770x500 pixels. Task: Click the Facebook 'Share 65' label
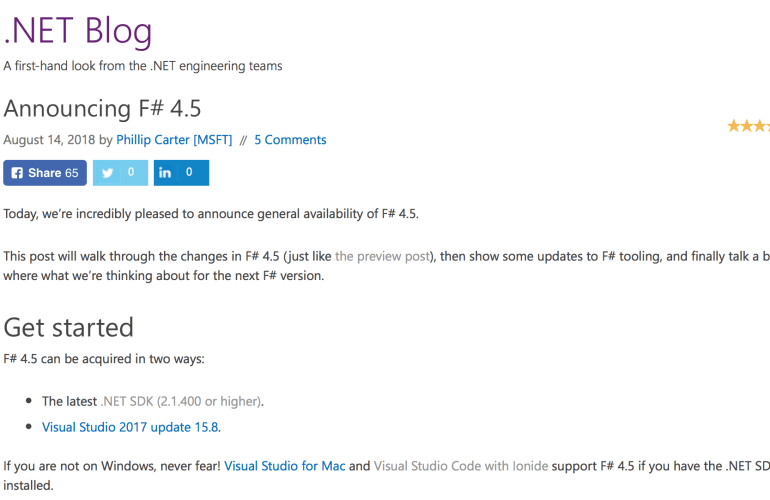(53, 173)
